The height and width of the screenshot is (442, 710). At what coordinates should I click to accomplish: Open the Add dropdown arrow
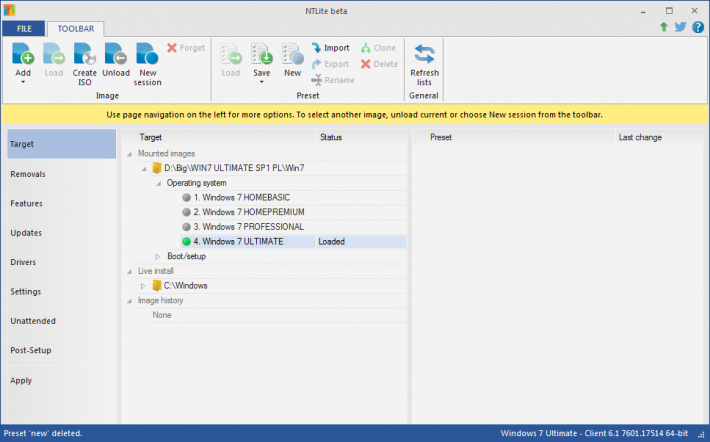pos(23,82)
